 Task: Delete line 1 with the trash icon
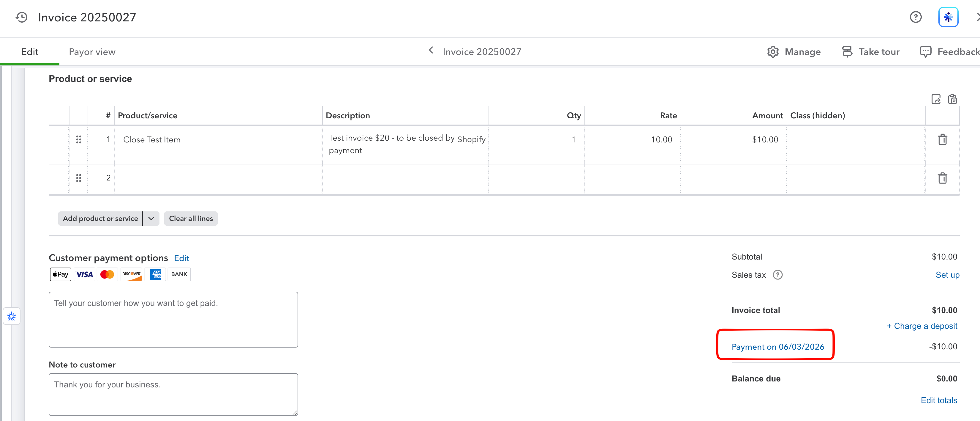coord(942,139)
